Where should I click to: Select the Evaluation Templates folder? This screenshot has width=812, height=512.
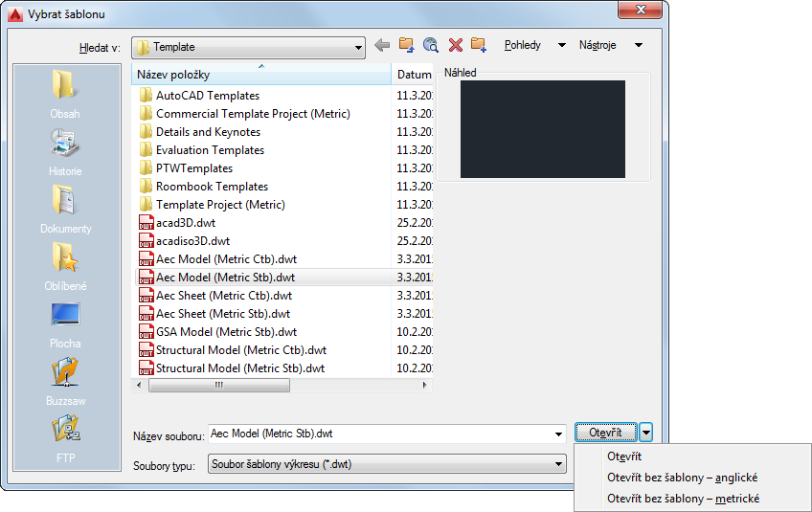(202, 149)
